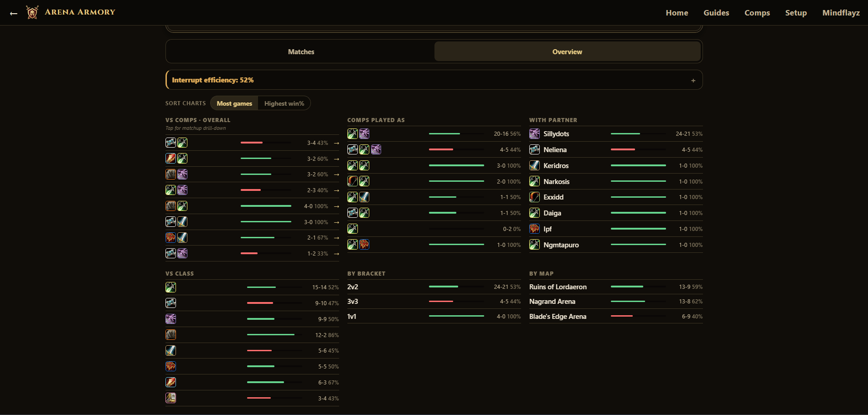
Task: Go to Comps in navigation
Action: coord(757,13)
